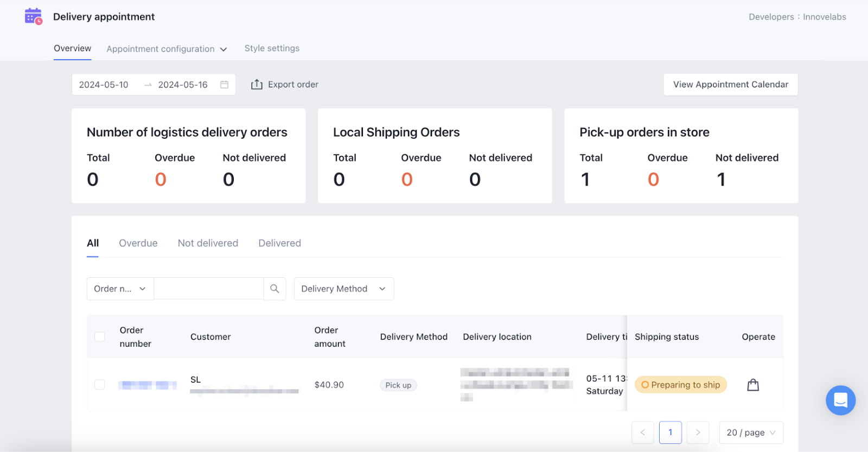The image size is (868, 452).
Task: Open the date range calendar icon
Action: 224,85
